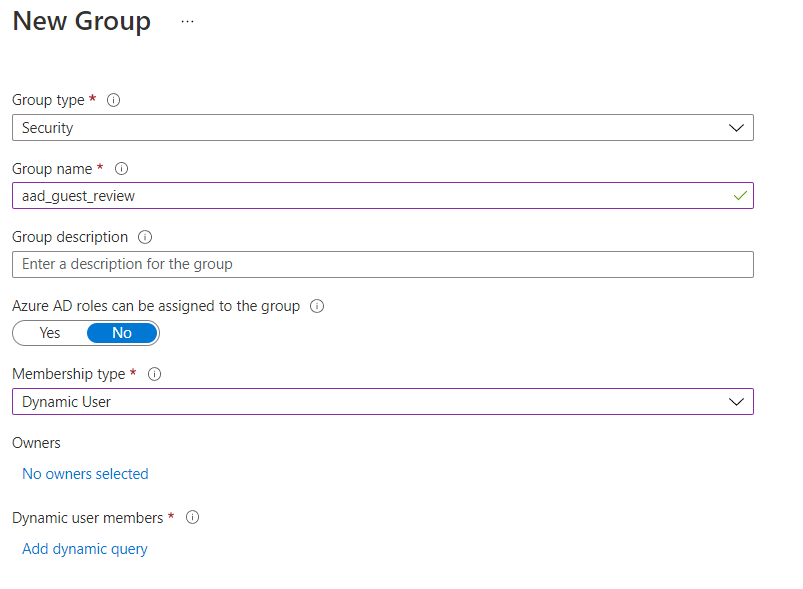Click the Group name text field
The height and width of the screenshot is (589, 803).
[370, 196]
